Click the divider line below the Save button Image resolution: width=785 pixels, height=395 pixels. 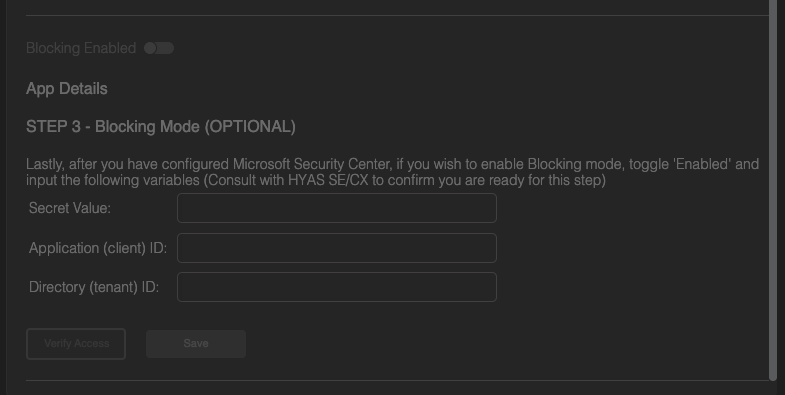[x=401, y=380]
